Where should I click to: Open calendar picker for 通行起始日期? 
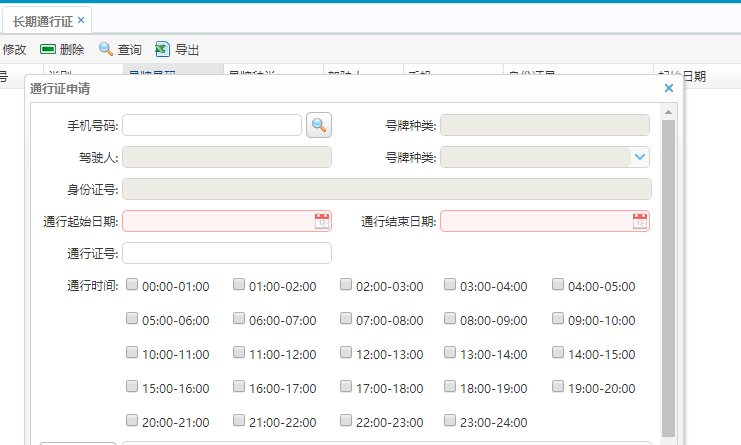pos(322,221)
